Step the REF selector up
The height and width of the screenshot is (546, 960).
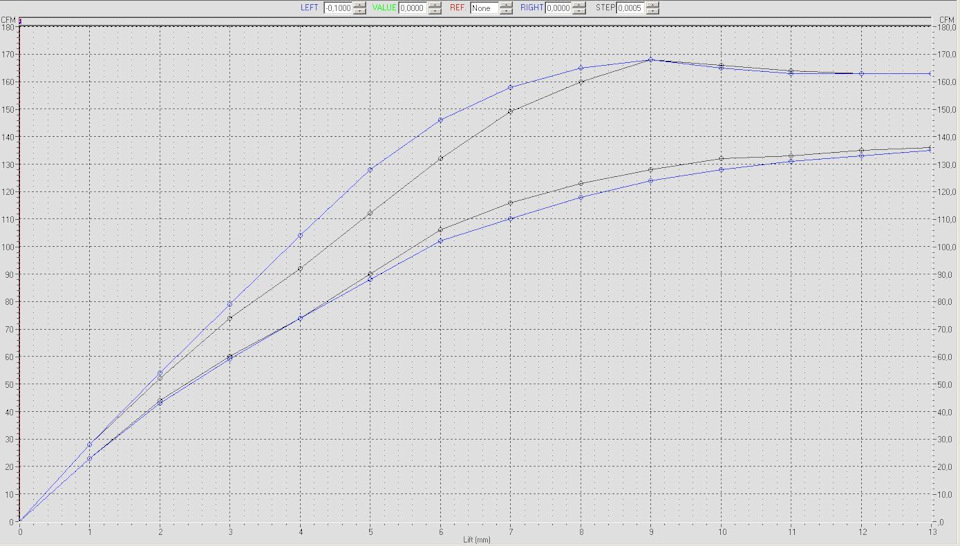click(x=506, y=4)
